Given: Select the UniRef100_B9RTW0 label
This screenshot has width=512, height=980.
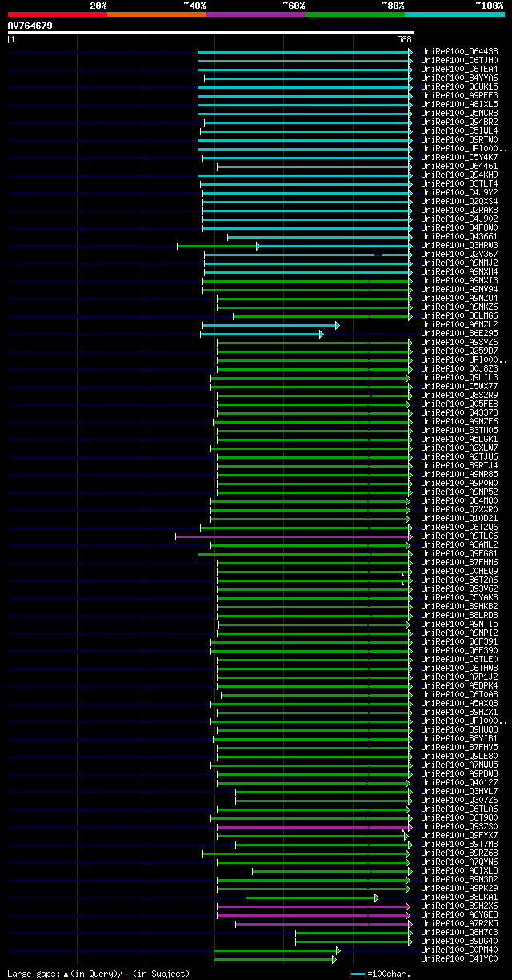Looking at the screenshot, I should pos(460,139).
